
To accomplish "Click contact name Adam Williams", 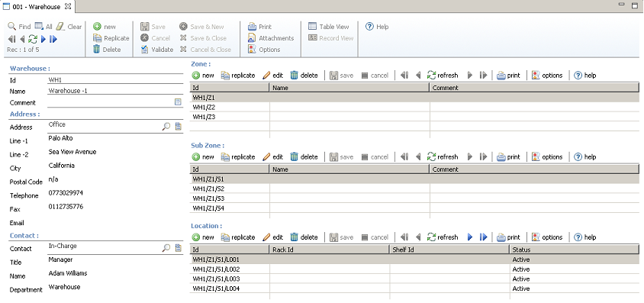I will (68, 273).
